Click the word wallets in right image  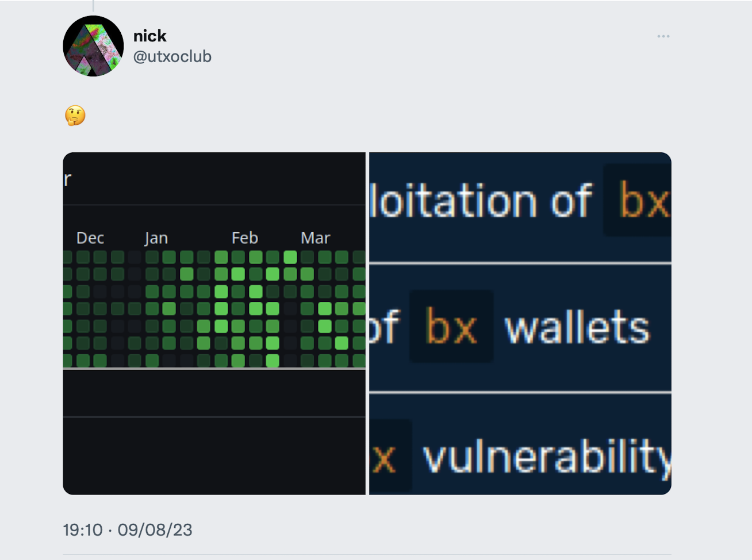pos(577,327)
